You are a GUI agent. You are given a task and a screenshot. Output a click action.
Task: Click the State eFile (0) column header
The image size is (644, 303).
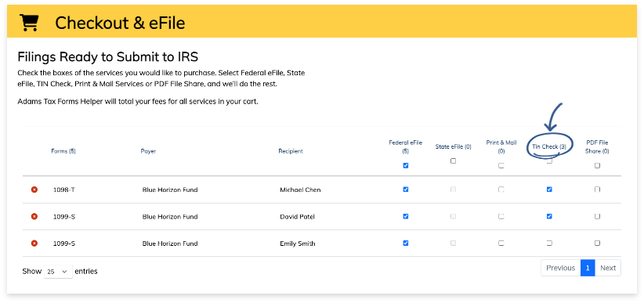click(x=453, y=146)
